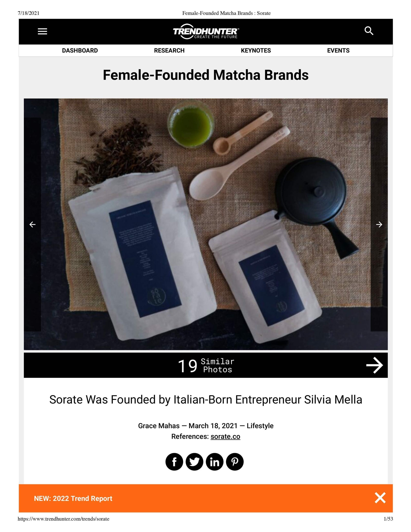The width and height of the screenshot is (411, 532).
Task: Select the Lifestyle category link
Action: (260, 426)
